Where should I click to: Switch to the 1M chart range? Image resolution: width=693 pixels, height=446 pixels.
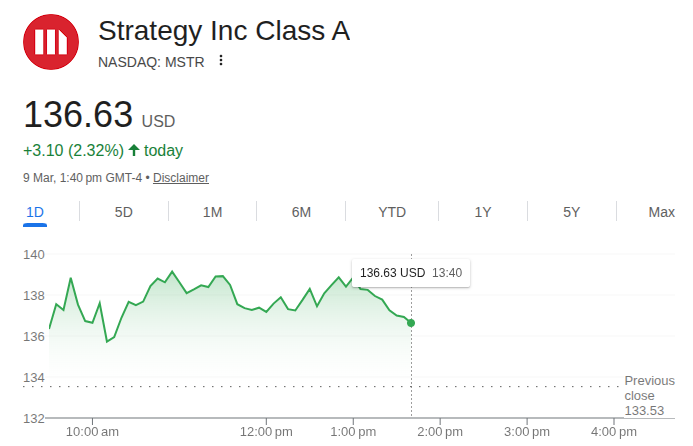click(212, 212)
